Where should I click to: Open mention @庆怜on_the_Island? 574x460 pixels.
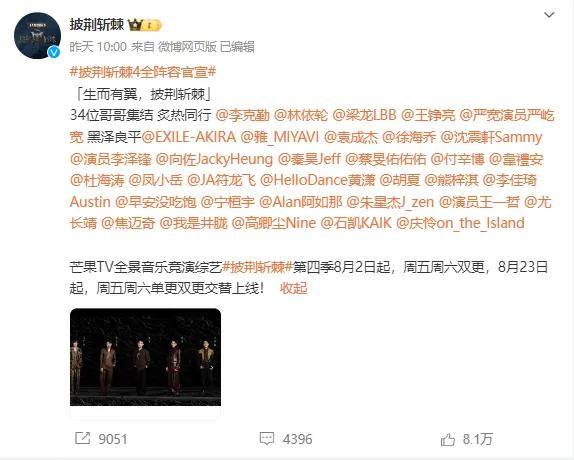[461, 223]
